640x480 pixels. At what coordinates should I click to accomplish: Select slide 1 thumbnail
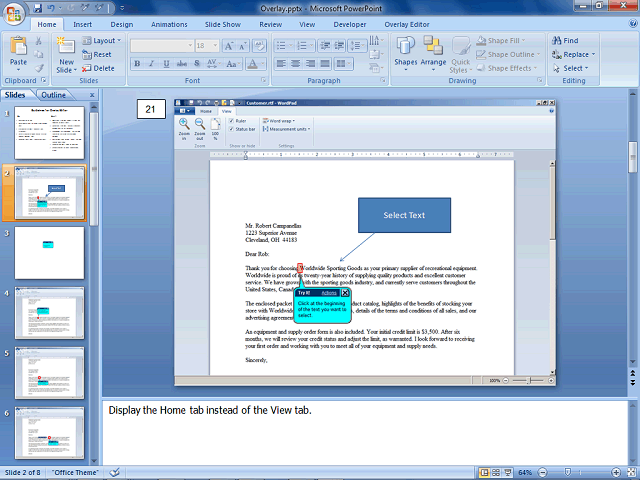coord(49,133)
